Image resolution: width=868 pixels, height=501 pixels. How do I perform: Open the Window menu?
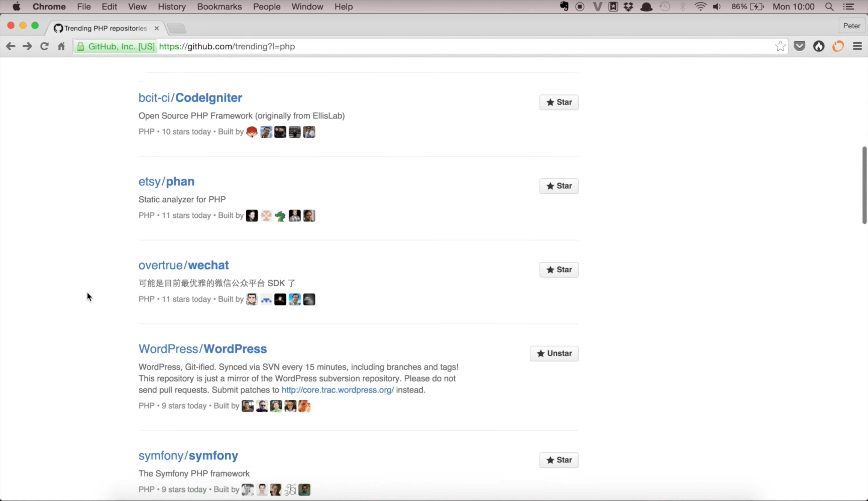tap(307, 7)
